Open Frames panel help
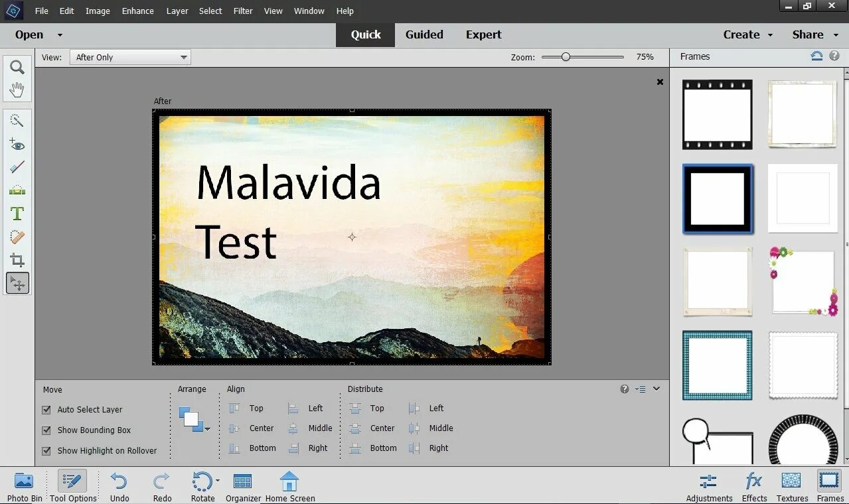 tap(834, 56)
